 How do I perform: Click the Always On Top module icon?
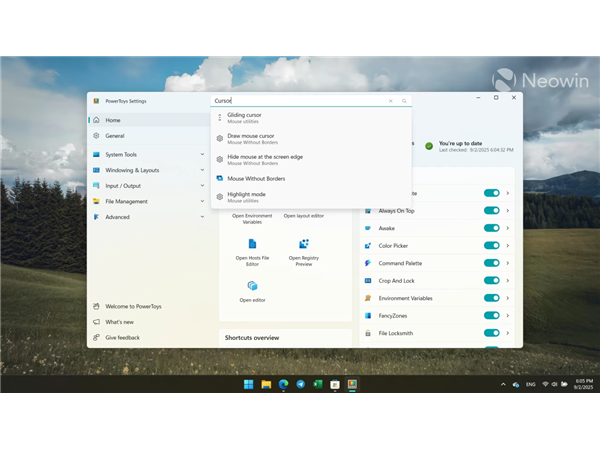[x=368, y=211]
